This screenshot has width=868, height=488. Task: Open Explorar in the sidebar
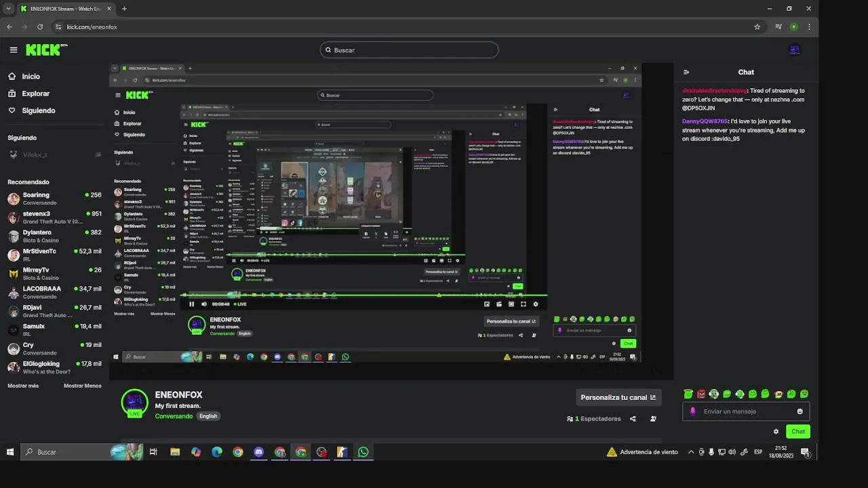29,94
